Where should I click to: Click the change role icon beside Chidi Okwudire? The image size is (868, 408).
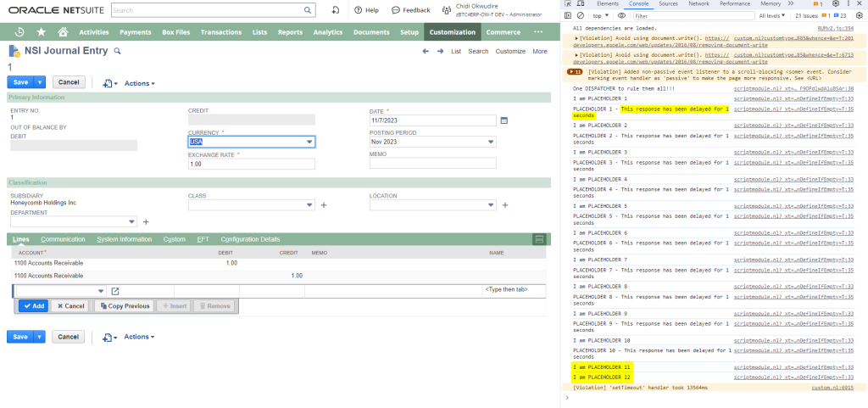(x=446, y=10)
